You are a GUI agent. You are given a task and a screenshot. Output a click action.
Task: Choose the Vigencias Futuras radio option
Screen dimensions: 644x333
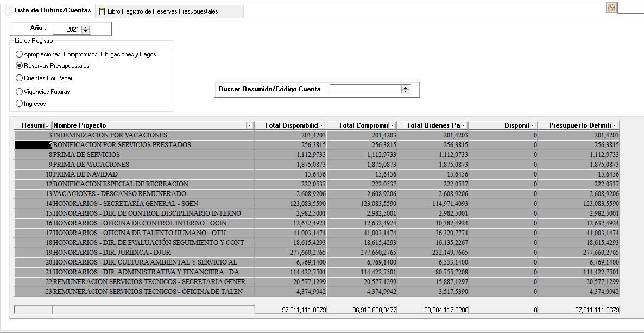pos(20,92)
